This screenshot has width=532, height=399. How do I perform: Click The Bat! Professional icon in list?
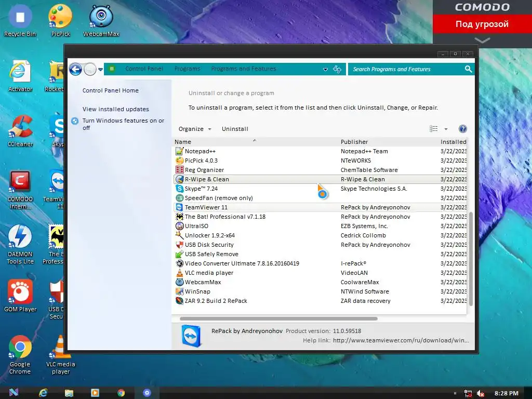coord(179,217)
